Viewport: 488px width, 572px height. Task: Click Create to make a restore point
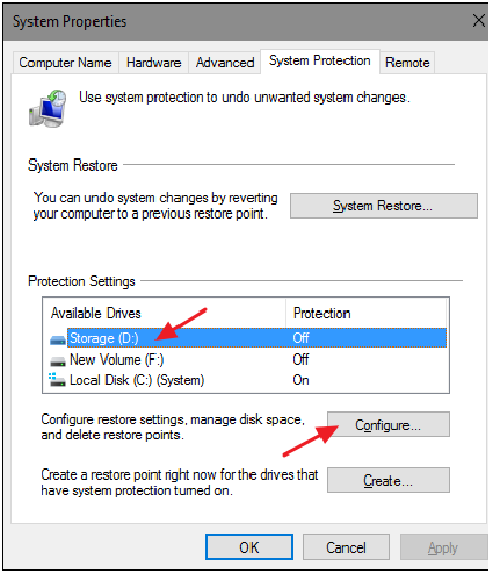tap(388, 480)
